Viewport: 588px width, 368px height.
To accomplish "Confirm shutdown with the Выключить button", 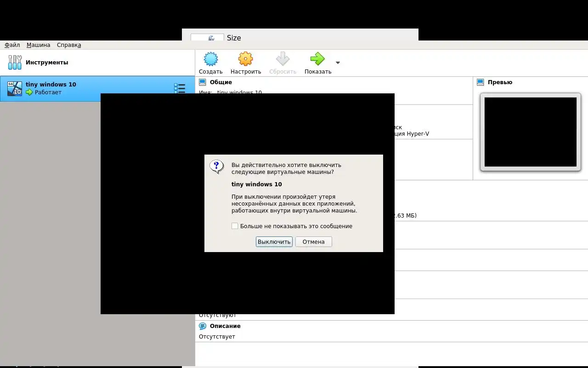I will (274, 241).
